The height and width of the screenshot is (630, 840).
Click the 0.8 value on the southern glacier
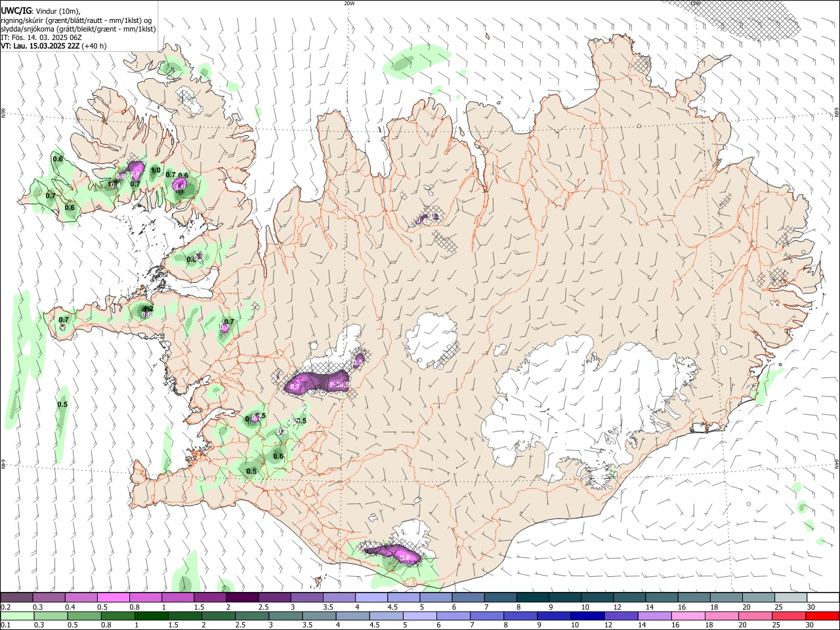pyautogui.click(x=405, y=558)
